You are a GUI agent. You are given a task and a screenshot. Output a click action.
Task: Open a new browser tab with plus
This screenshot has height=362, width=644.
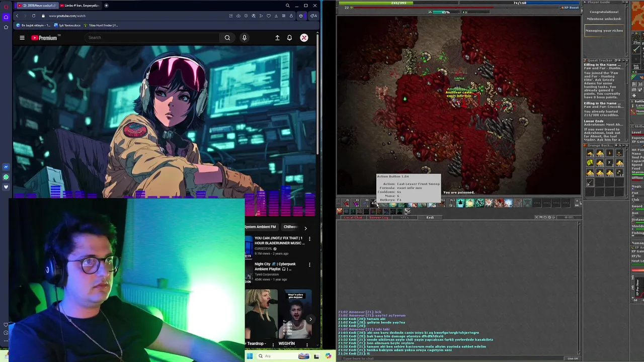(x=106, y=6)
